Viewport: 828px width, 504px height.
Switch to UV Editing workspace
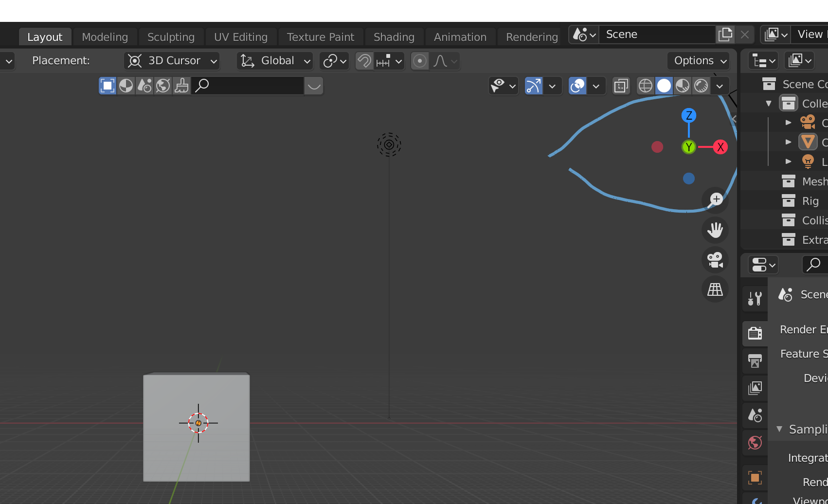tap(241, 37)
